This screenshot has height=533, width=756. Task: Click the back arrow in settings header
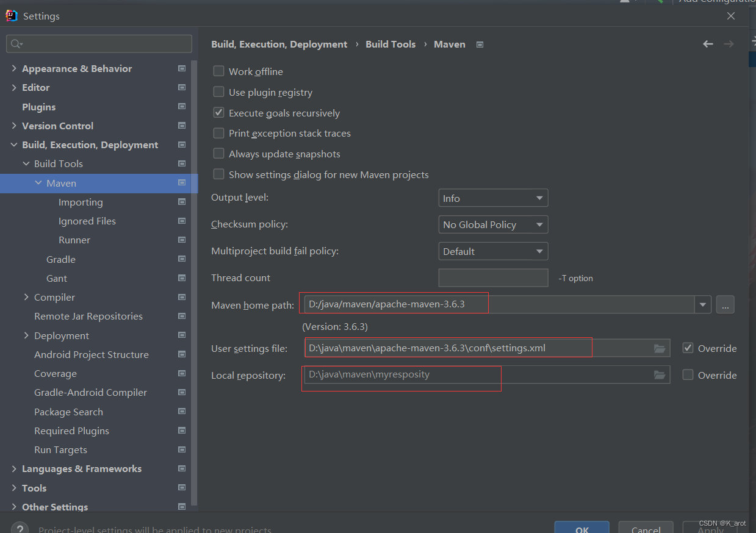708,44
